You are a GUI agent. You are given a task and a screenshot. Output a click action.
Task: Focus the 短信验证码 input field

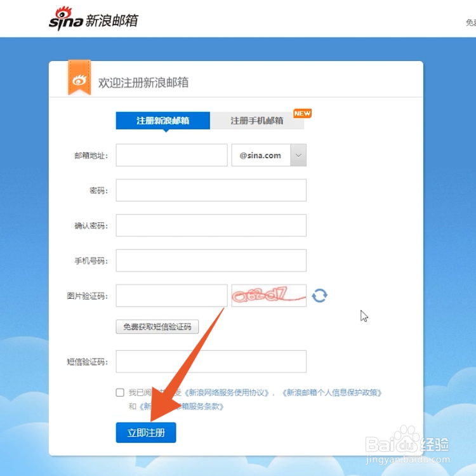coord(211,362)
